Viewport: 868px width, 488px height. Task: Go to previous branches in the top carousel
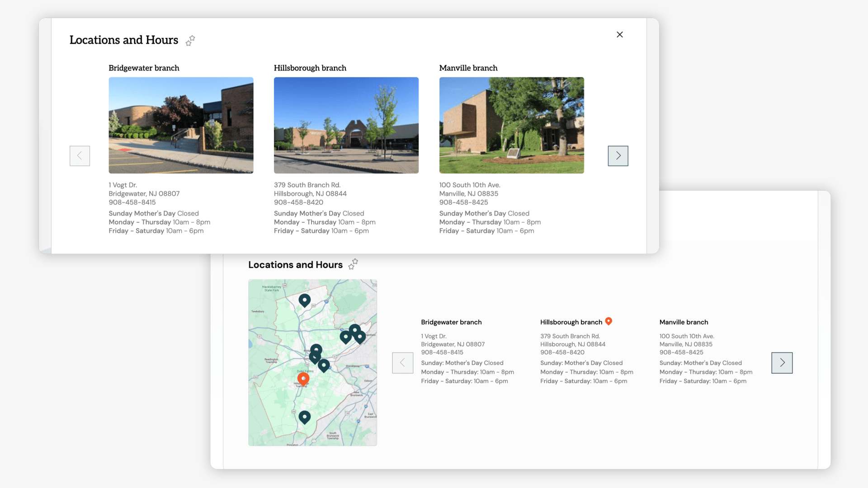click(x=80, y=156)
